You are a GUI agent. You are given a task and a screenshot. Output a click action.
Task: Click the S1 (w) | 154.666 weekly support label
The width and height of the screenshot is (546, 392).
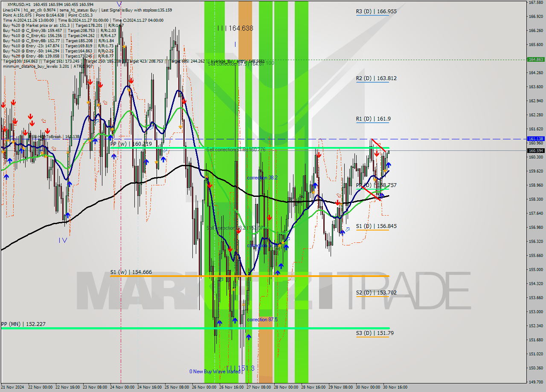click(131, 272)
